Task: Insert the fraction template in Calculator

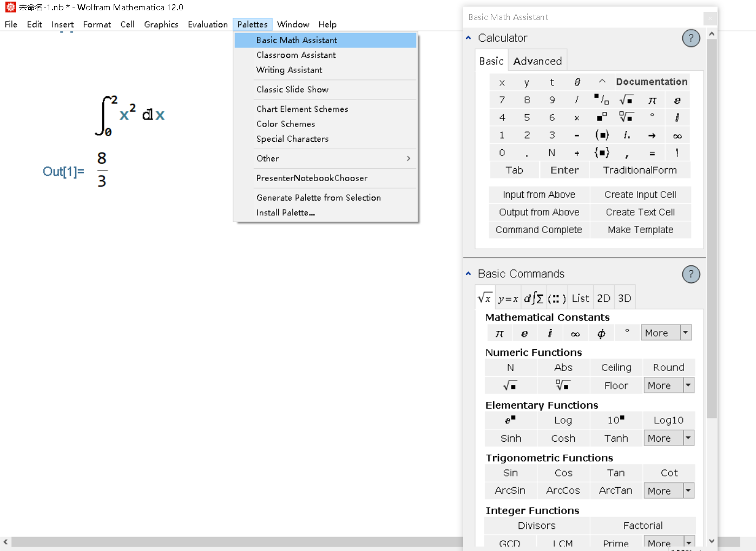Action: tap(601, 100)
